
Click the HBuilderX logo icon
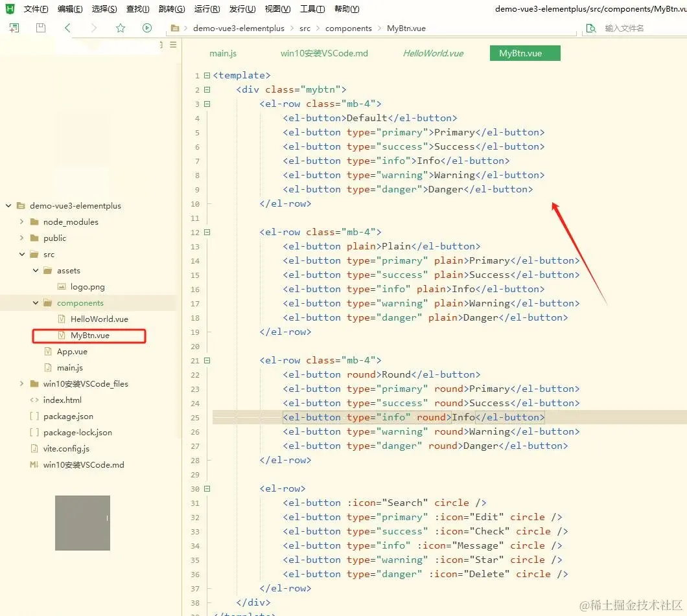pos(9,8)
